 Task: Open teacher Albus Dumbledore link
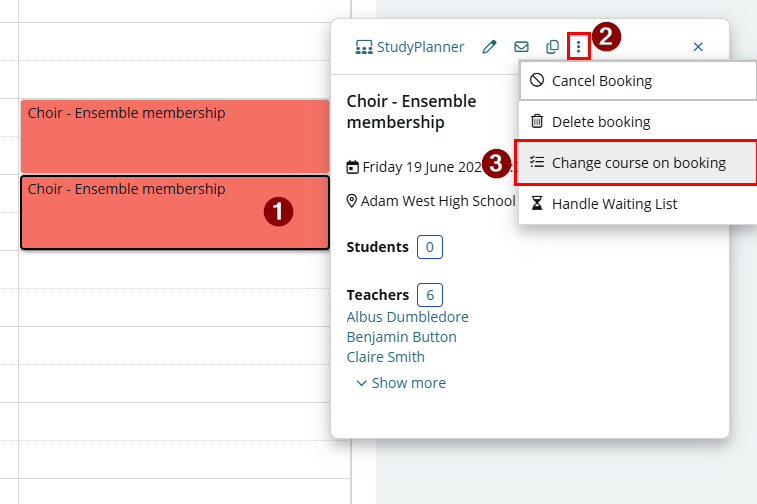(407, 317)
